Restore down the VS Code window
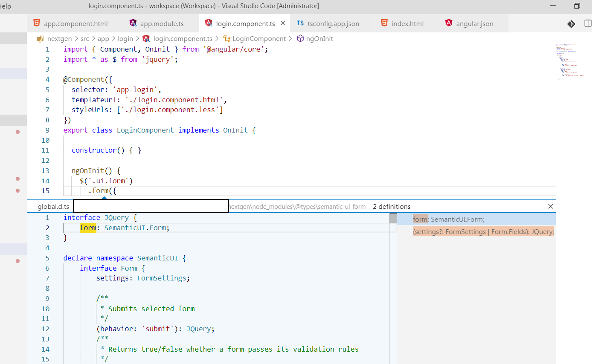The image size is (592, 364). (x=577, y=6)
